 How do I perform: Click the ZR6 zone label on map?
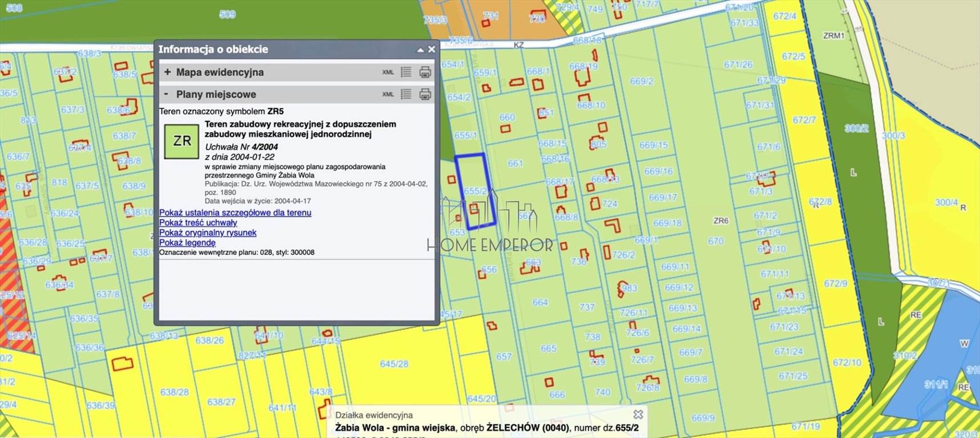pyautogui.click(x=720, y=221)
